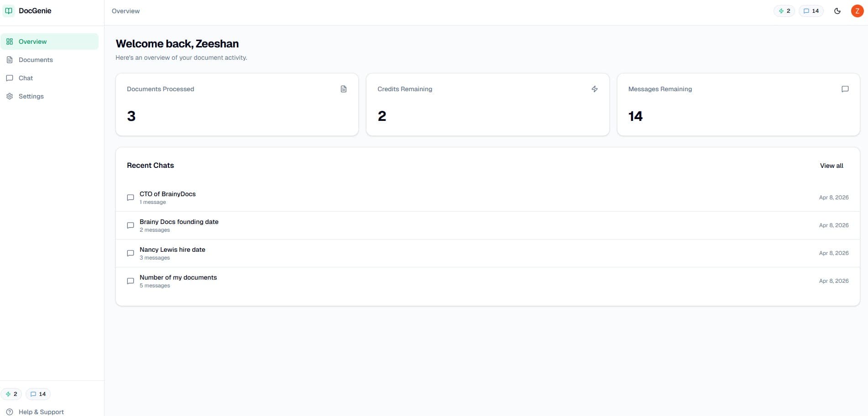Open the user avatar Z menu
The width and height of the screenshot is (868, 416).
[857, 11]
